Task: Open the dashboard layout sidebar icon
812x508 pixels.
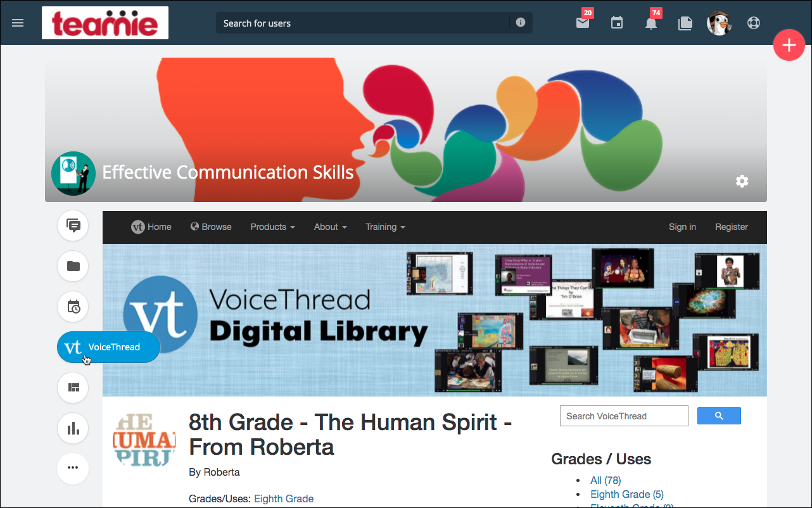Action: [x=73, y=388]
